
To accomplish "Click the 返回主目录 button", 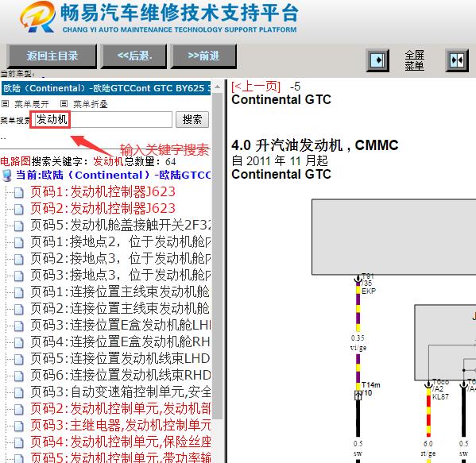I will (x=52, y=56).
